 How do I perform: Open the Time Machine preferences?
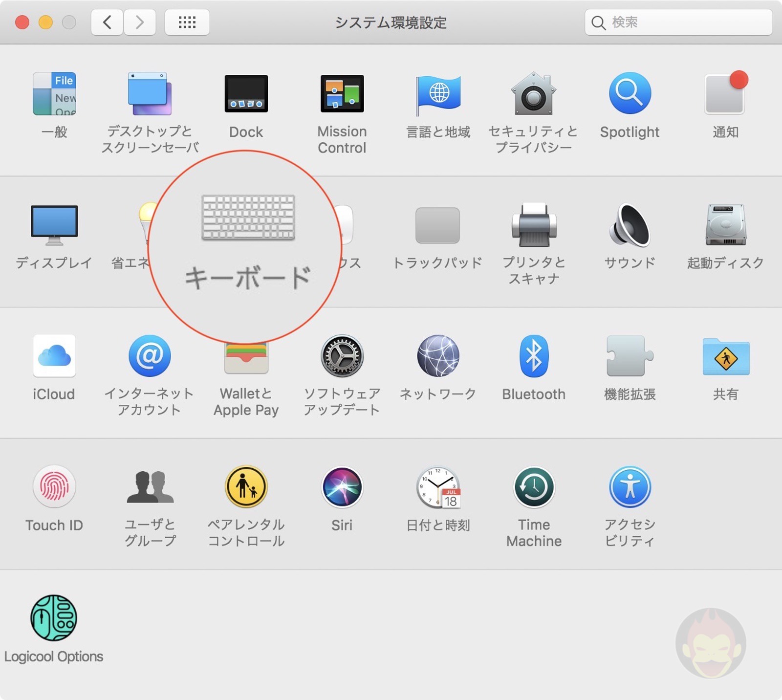click(x=533, y=487)
